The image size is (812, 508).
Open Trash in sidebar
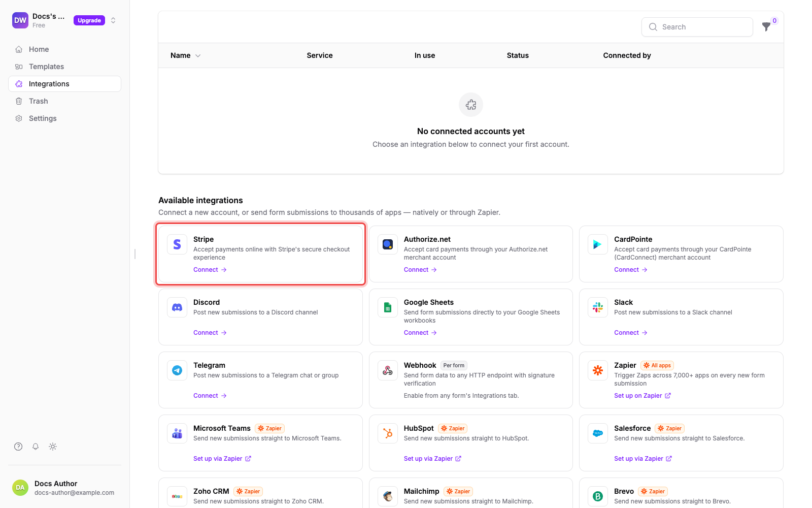click(64, 101)
